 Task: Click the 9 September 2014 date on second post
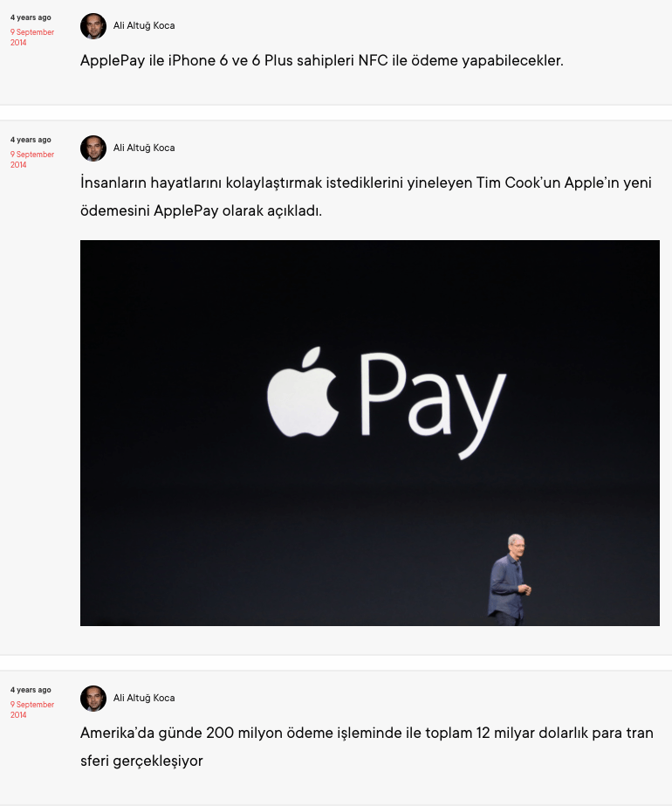point(31,159)
